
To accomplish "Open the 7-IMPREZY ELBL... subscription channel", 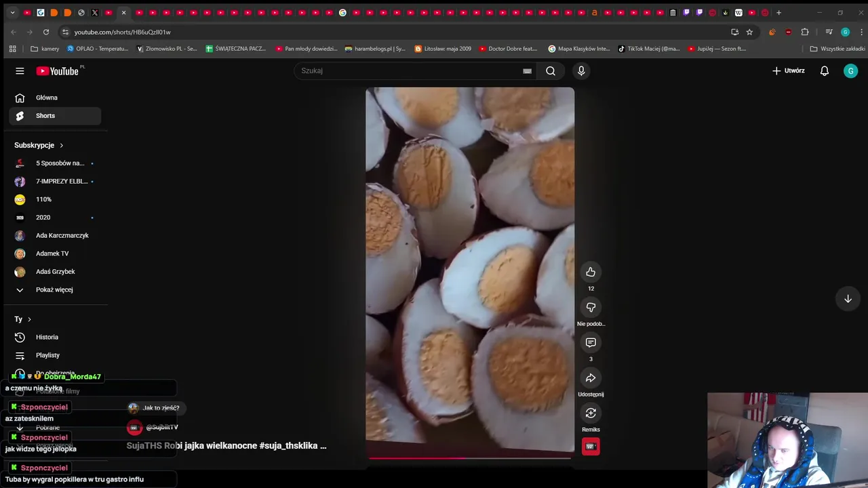I will 55,182.
